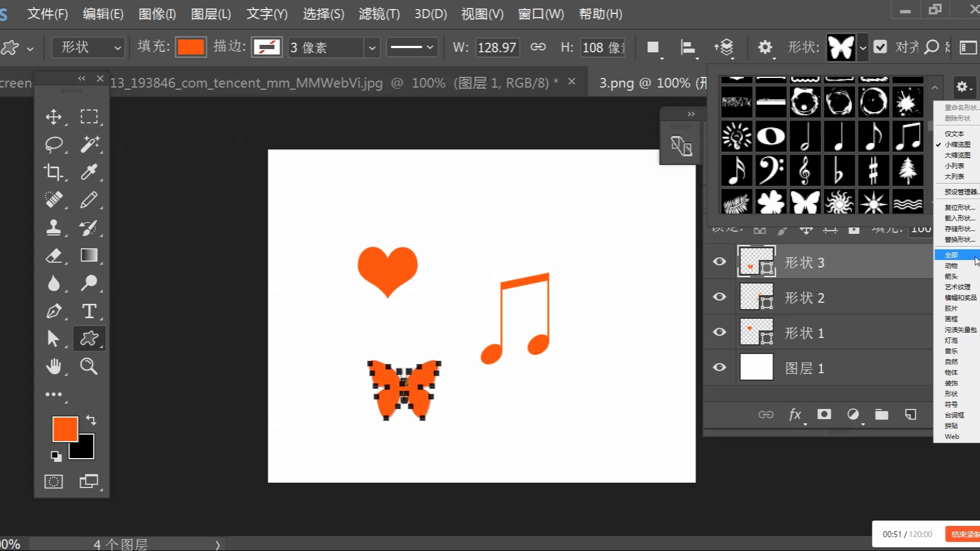The width and height of the screenshot is (980, 551).
Task: Reset to default foreground/background colors
Action: pyautogui.click(x=56, y=456)
